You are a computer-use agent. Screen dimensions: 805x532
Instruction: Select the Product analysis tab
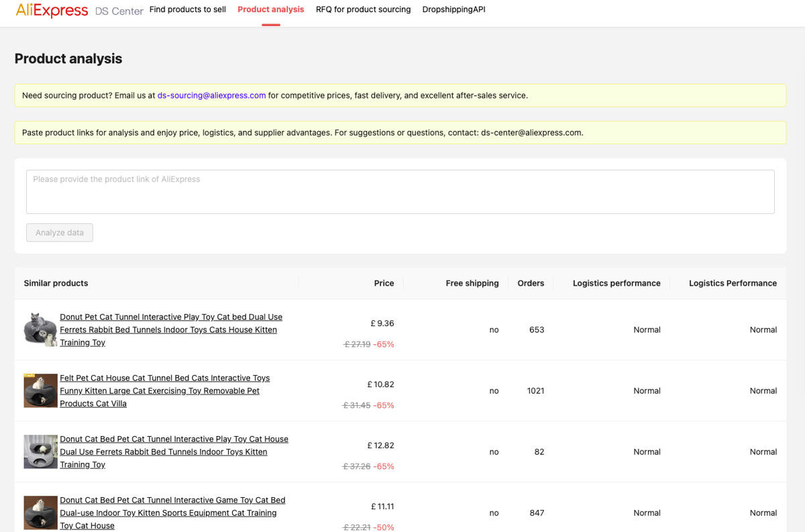[x=271, y=9]
